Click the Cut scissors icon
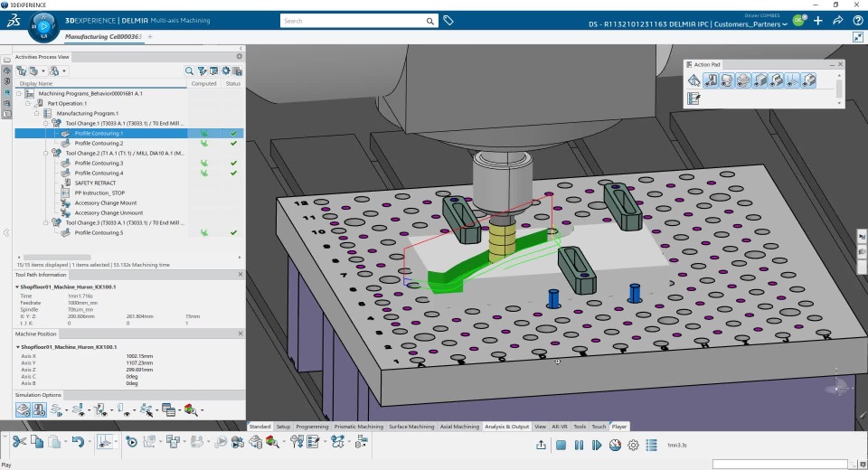The width and height of the screenshot is (868, 470). click(x=19, y=441)
